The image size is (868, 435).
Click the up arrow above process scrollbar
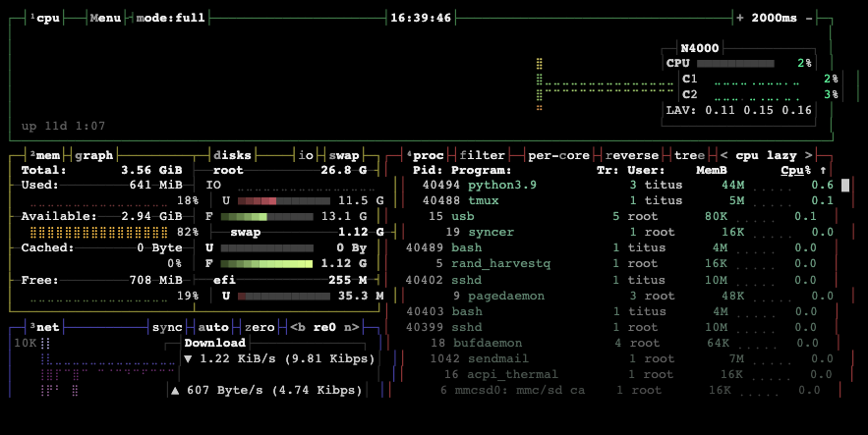822,170
